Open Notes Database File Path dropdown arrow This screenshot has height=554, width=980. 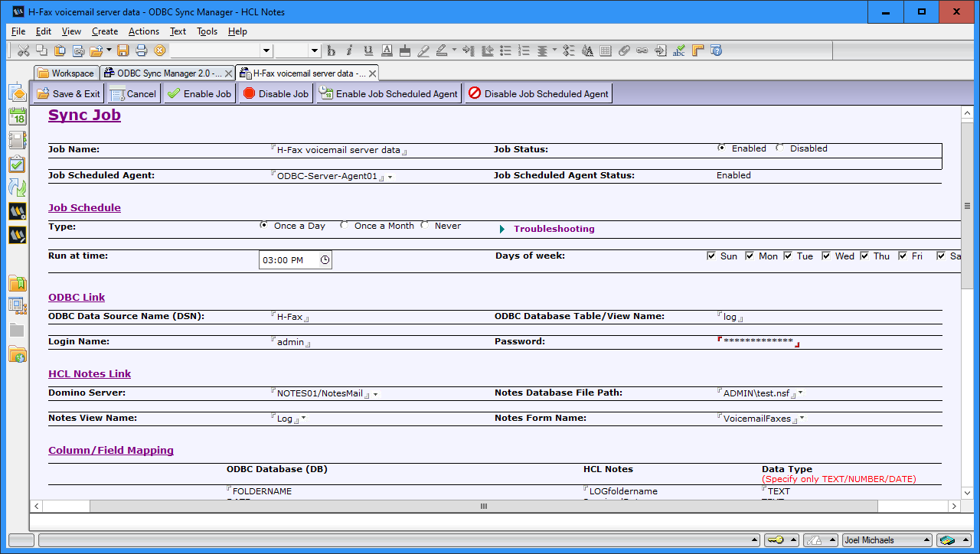coord(800,393)
